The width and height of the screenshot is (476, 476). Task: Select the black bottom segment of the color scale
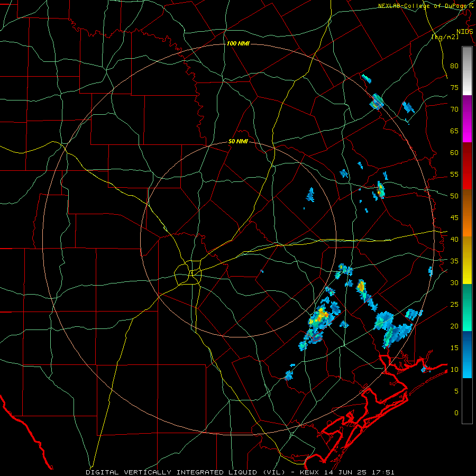click(467, 401)
